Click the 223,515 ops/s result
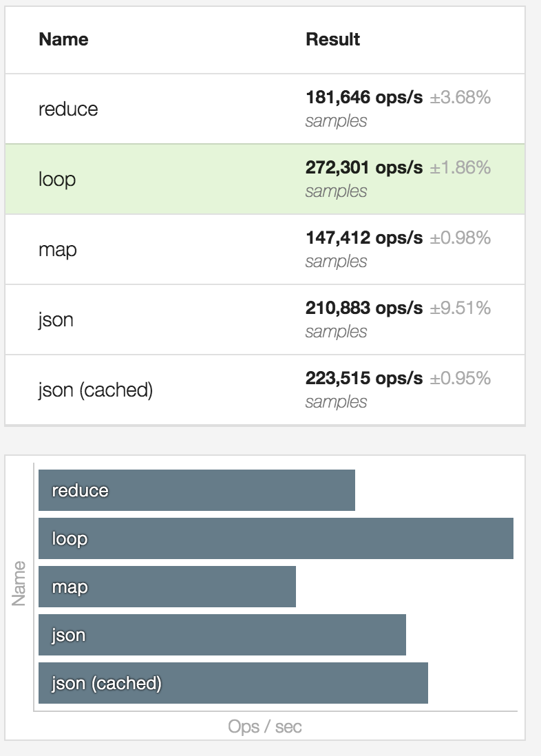 (364, 379)
